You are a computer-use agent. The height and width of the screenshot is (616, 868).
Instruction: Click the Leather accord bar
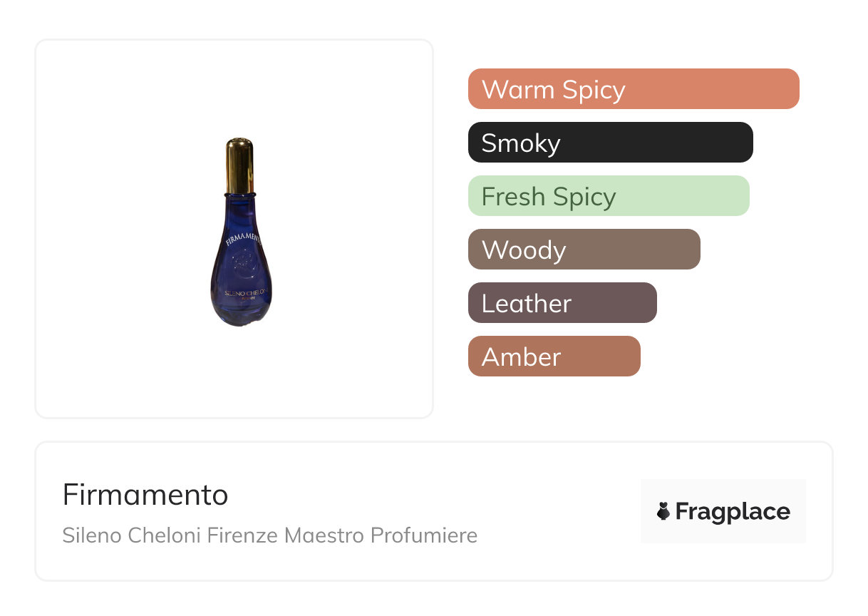(562, 303)
